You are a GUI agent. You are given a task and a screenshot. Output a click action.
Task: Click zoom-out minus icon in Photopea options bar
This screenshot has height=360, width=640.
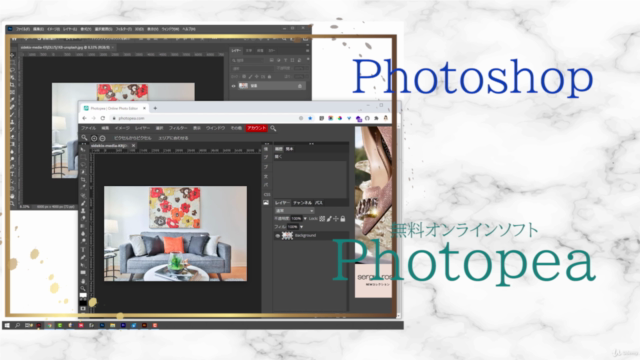(x=102, y=138)
